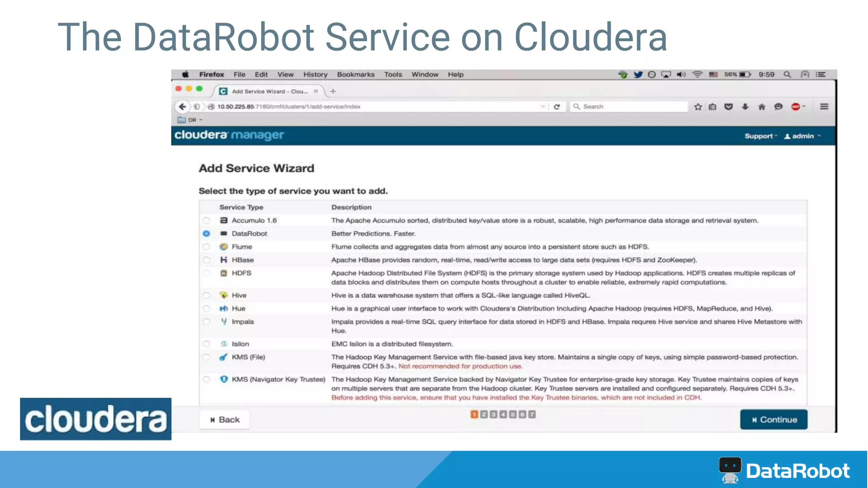Select the HBase radio button
The image size is (868, 488).
pyautogui.click(x=206, y=260)
